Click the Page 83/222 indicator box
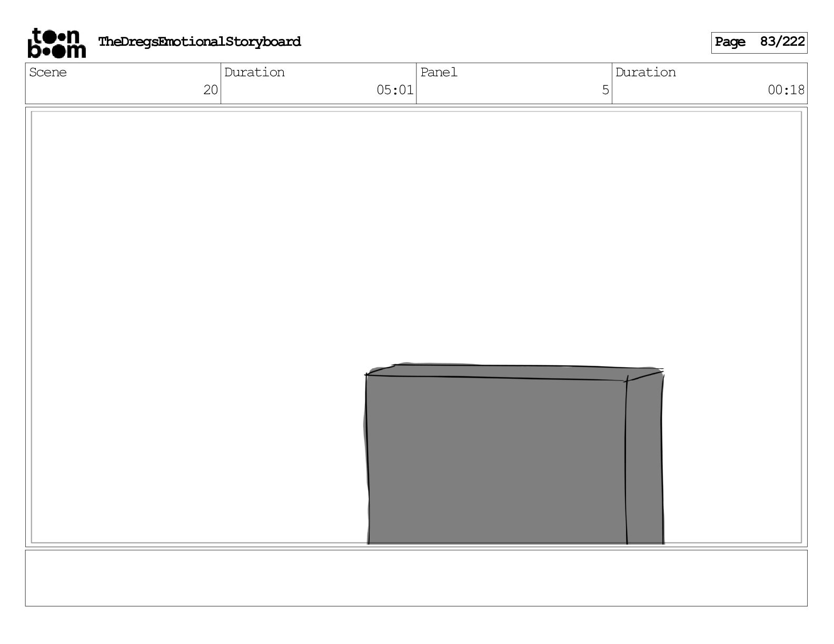Image resolution: width=834 pixels, height=644 pixels. click(759, 43)
